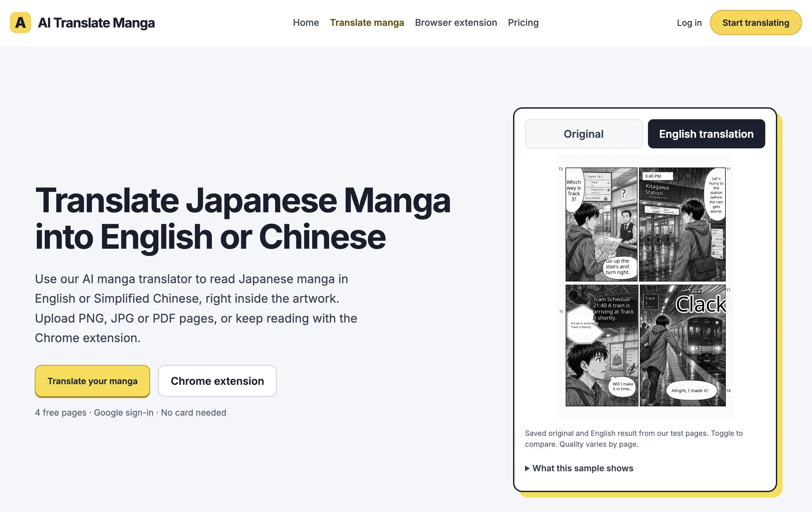Click the '4 free pages · Google sign-in' note

click(x=131, y=413)
